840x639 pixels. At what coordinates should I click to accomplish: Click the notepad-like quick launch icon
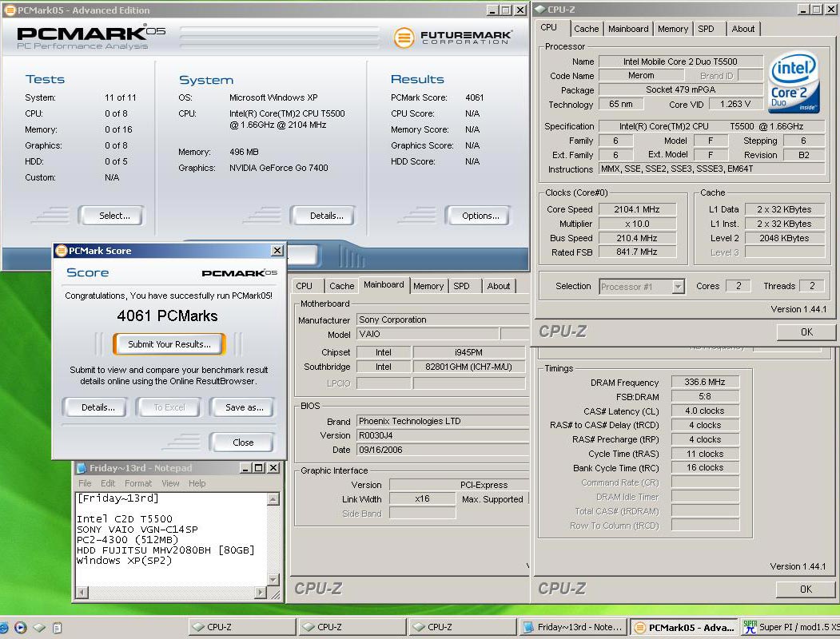58,627
